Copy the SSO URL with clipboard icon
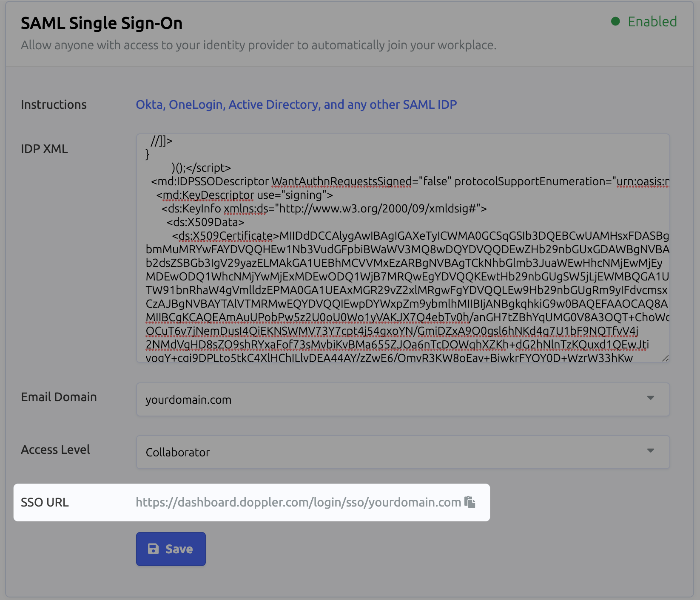This screenshot has width=700, height=600. (x=470, y=502)
